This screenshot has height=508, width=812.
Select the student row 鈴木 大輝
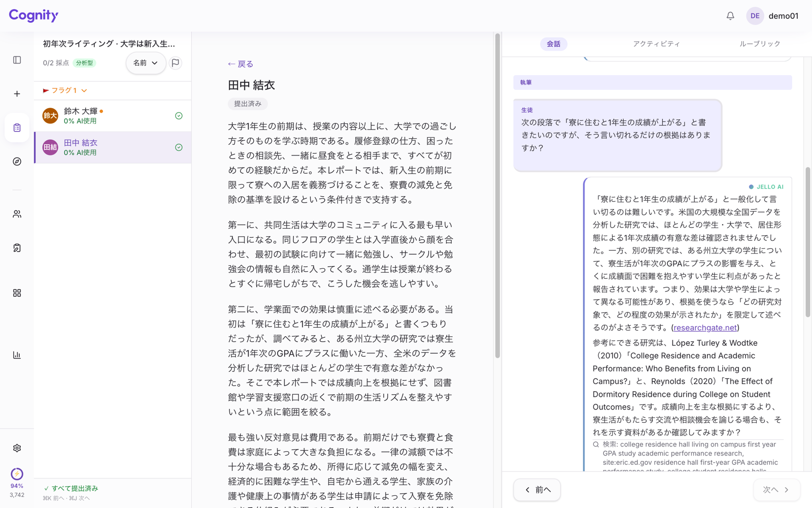point(113,116)
